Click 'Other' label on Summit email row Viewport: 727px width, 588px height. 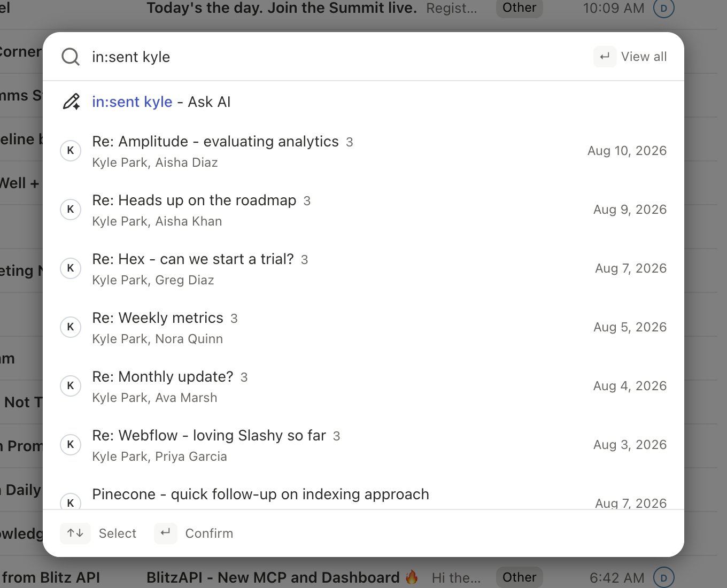click(x=520, y=8)
